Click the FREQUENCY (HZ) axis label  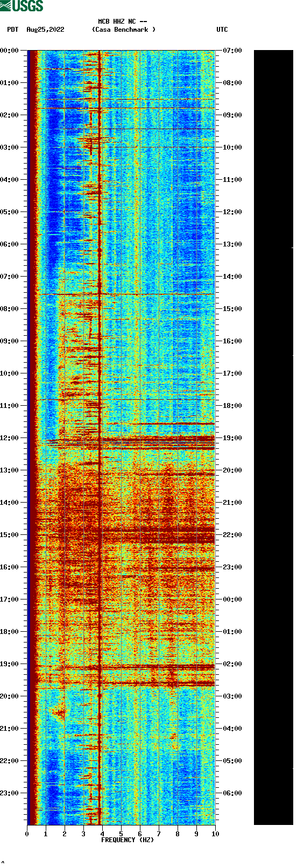pyautogui.click(x=128, y=840)
